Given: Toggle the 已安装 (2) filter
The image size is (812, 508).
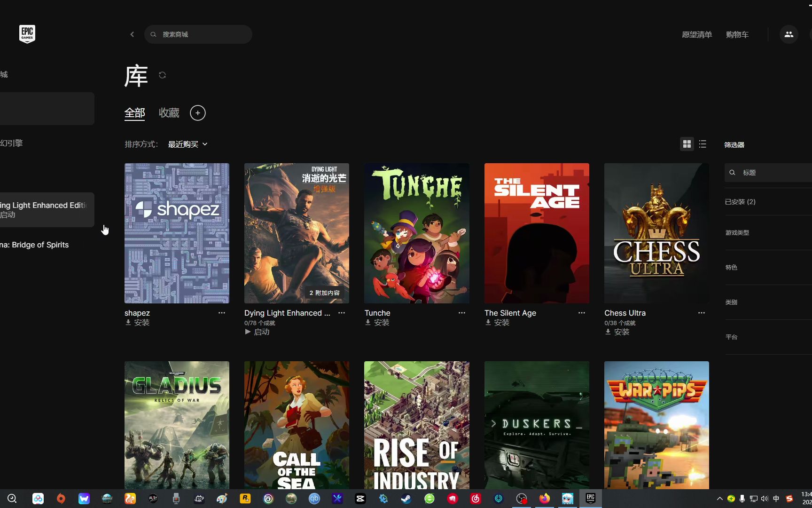Looking at the screenshot, I should tap(741, 202).
